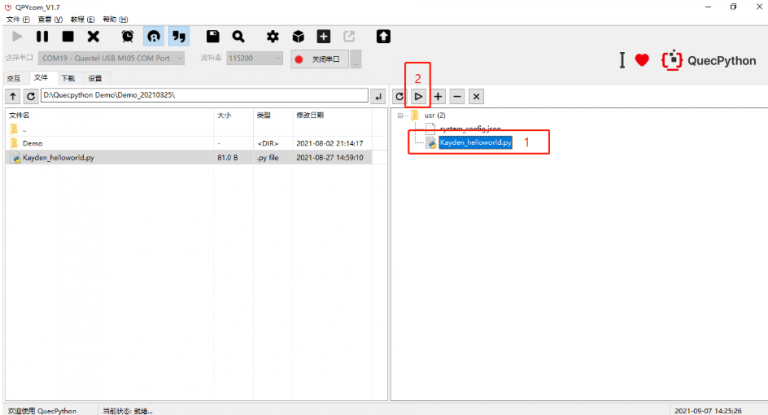Image resolution: width=768 pixels, height=415 pixels.
Task: Toggle the quotation marks toolbar button
Action: (178, 37)
